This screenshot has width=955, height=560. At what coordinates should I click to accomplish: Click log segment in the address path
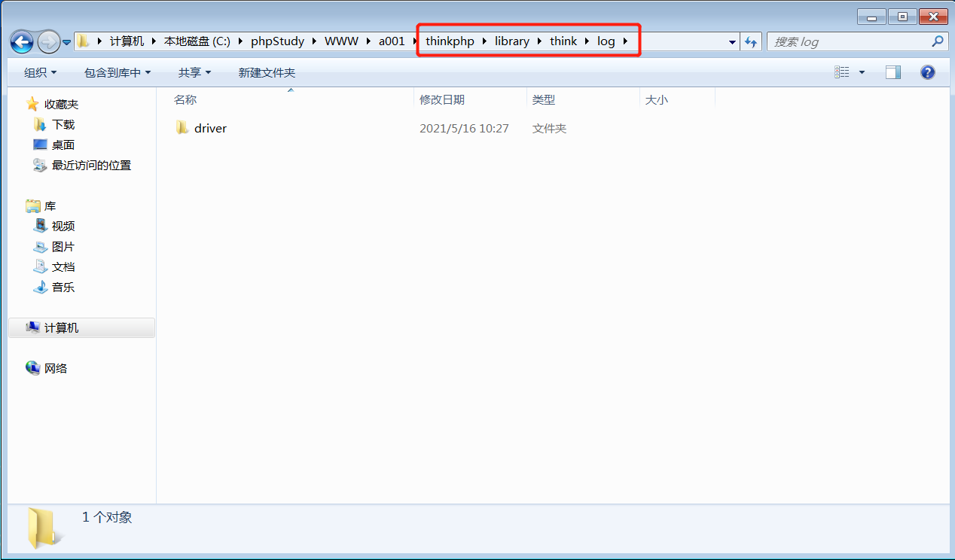tap(606, 41)
